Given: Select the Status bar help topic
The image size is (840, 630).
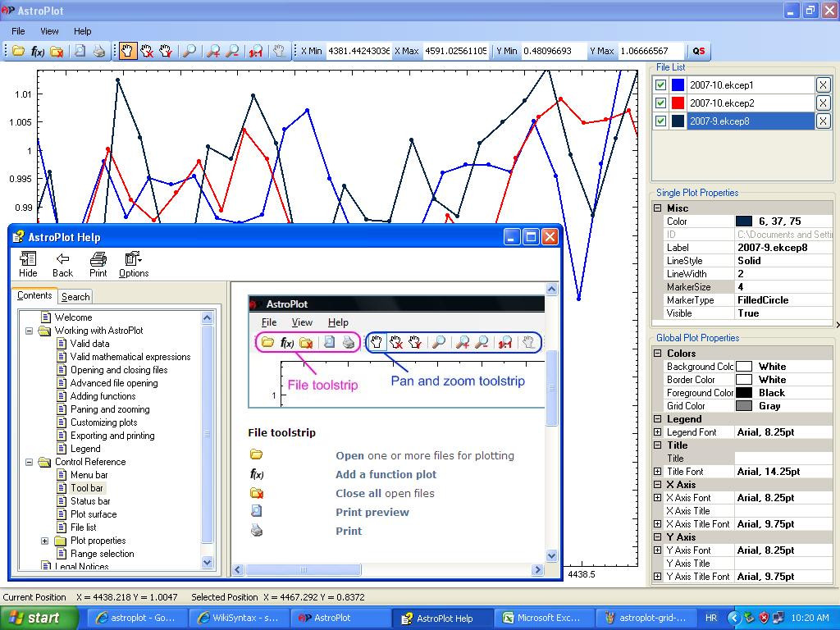Looking at the screenshot, I should click(90, 501).
